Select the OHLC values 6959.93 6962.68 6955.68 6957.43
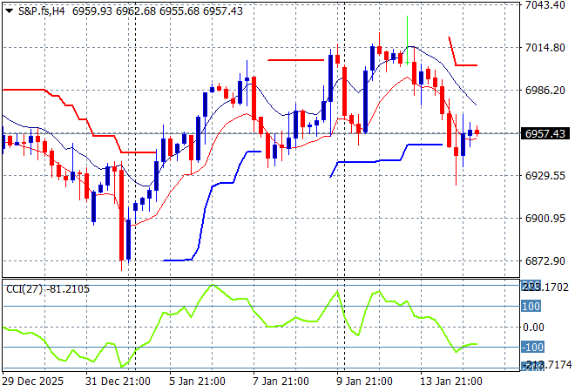The height and width of the screenshot is (392, 575). coord(158,11)
